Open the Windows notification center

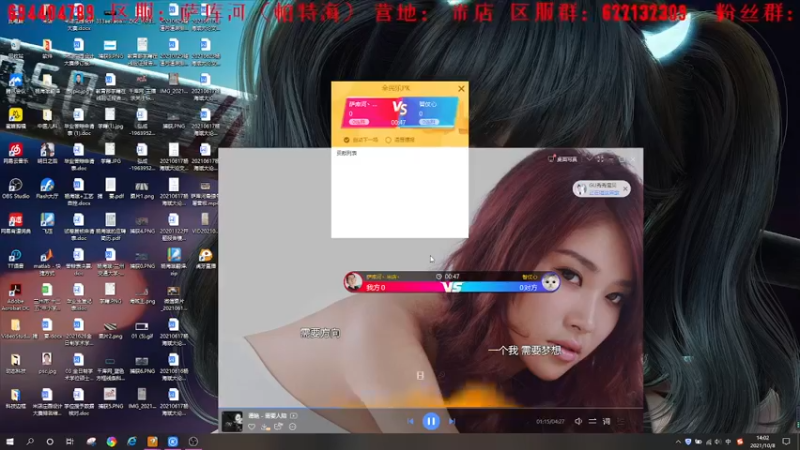click(786, 442)
